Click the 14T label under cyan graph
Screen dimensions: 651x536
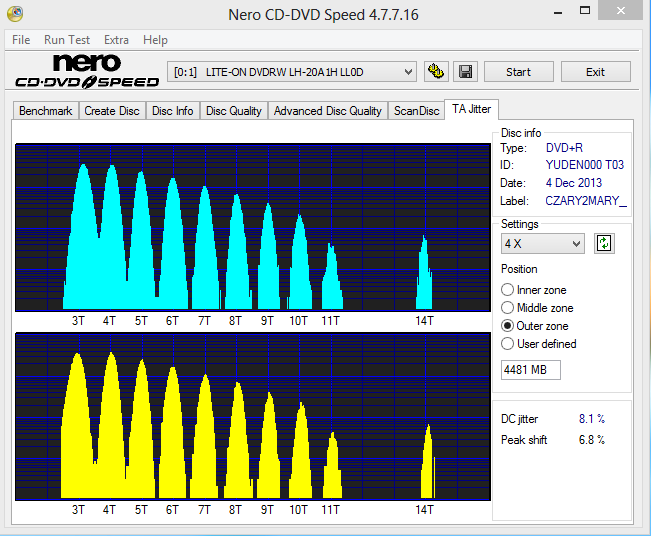pos(424,321)
